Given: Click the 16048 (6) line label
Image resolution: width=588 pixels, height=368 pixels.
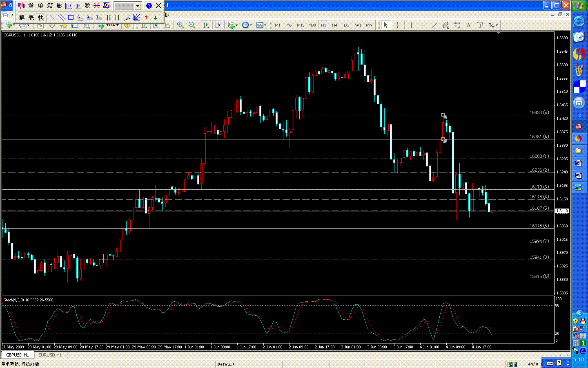Looking at the screenshot, I should 539,226.
